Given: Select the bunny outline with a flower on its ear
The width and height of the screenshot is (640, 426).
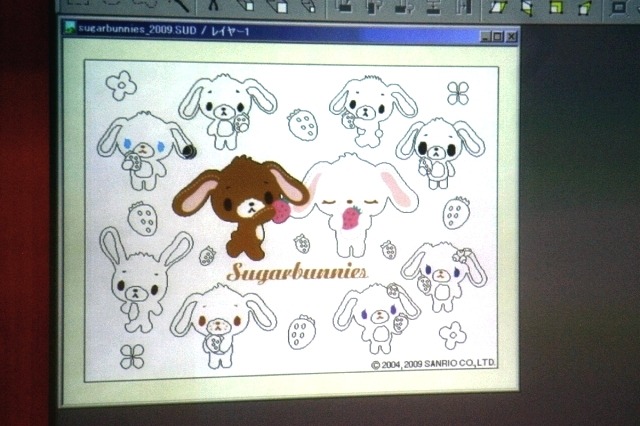Looking at the screenshot, I should [x=444, y=275].
